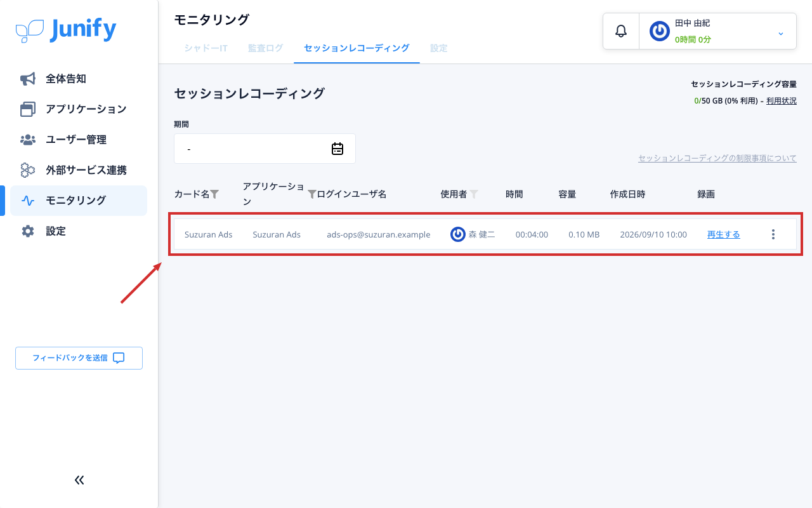Open the 設定 tab in monitoring
This screenshot has height=508, width=812.
[439, 48]
